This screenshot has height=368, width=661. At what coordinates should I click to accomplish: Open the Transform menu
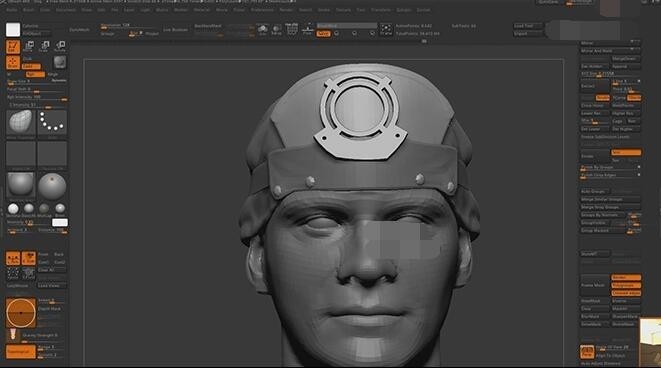[381, 10]
